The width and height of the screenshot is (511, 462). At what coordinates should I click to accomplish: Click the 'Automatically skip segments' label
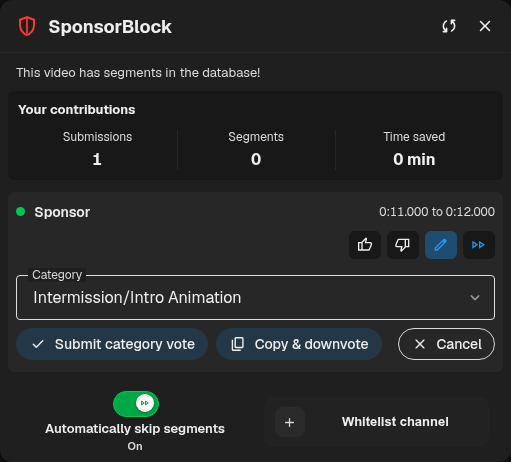(x=135, y=429)
